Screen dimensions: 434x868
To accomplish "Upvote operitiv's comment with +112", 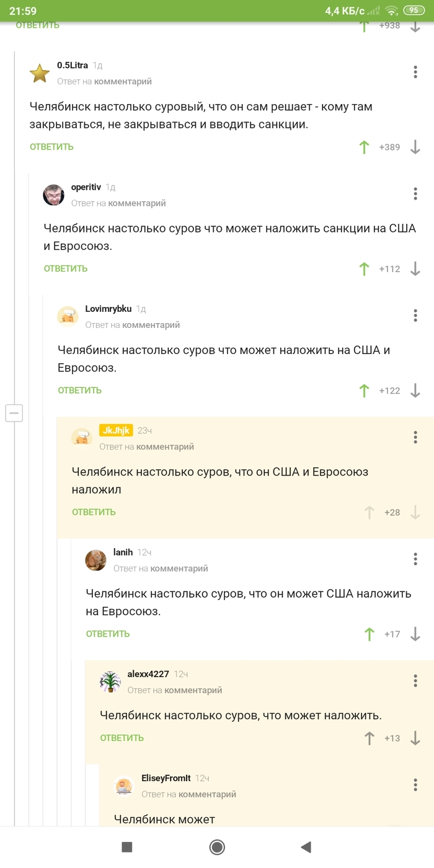I will click(x=365, y=268).
